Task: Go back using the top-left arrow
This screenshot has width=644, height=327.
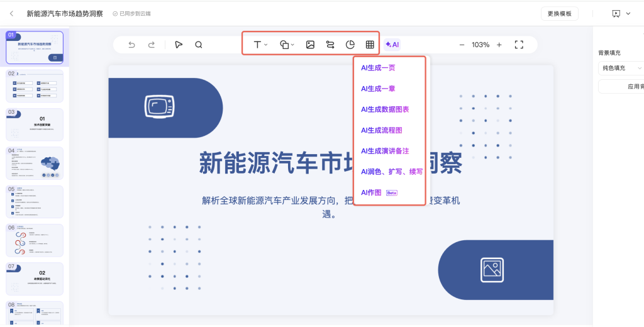Action: tap(11, 13)
